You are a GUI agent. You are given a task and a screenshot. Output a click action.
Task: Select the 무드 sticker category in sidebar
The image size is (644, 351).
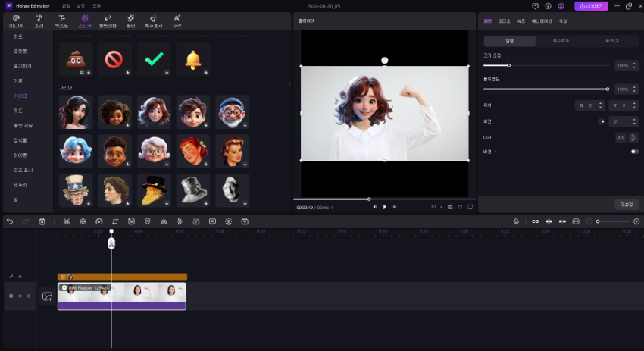point(19,111)
